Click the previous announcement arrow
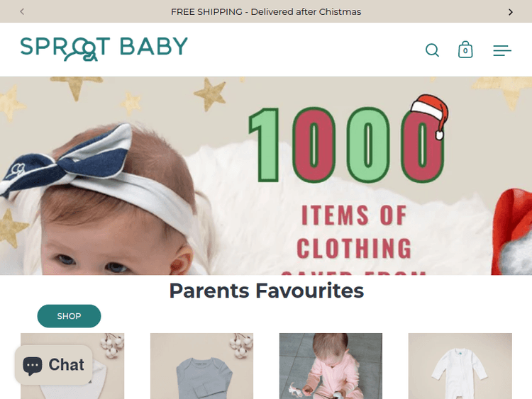Viewport: 532px width, 399px height. [x=22, y=11]
